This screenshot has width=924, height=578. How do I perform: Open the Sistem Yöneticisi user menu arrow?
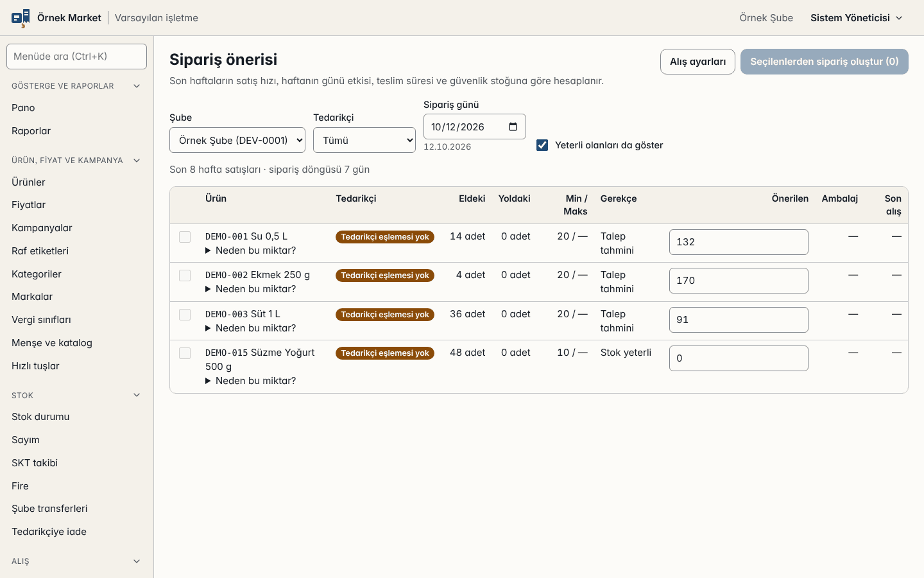coord(899,18)
